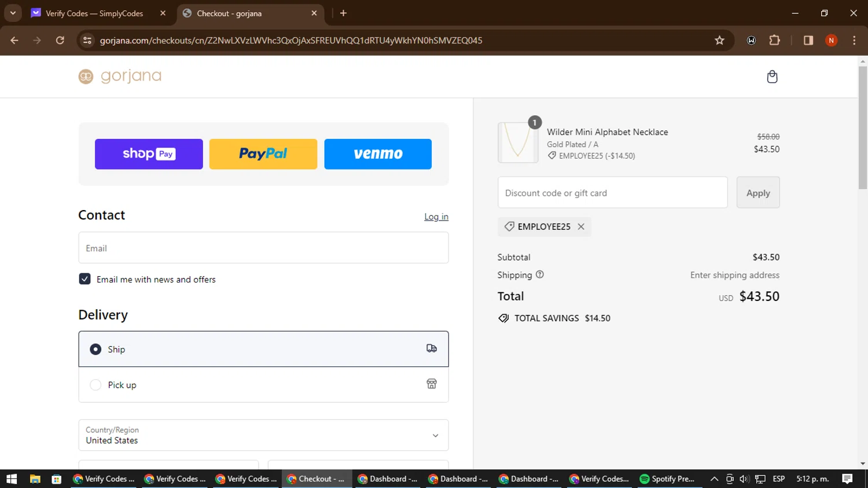Open a new browser tab
This screenshot has height=488, width=868.
[343, 13]
